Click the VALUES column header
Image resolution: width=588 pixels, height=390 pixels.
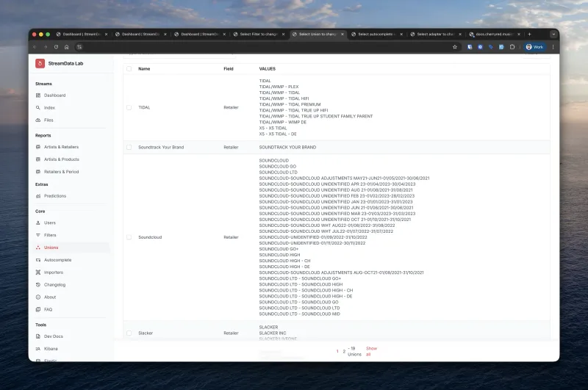[x=268, y=68]
